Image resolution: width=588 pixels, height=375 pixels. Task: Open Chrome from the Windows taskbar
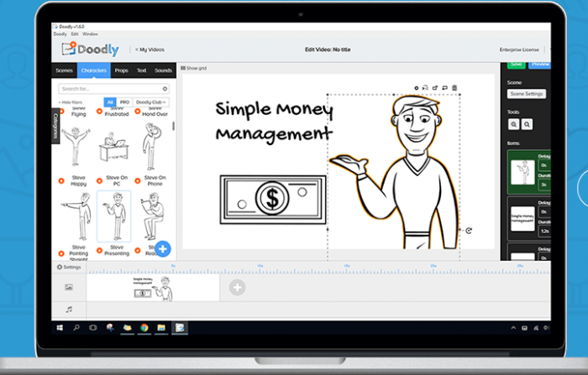pos(144,326)
